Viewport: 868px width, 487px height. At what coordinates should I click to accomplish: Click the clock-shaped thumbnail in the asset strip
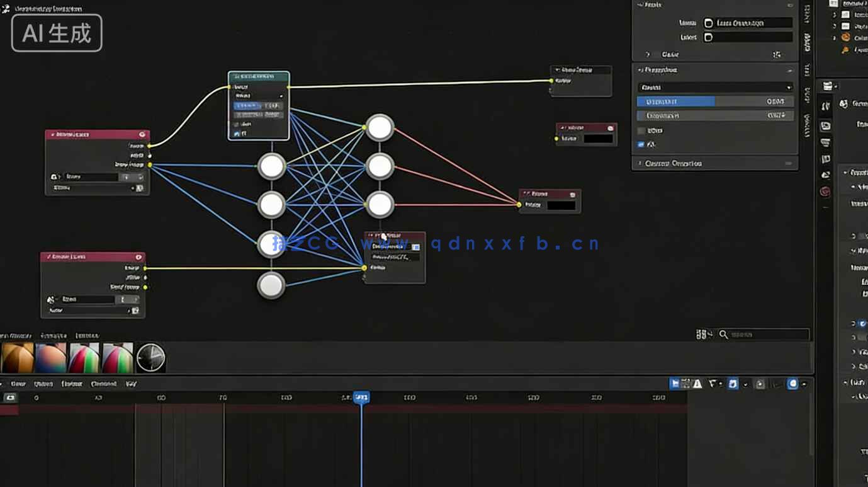click(x=151, y=358)
